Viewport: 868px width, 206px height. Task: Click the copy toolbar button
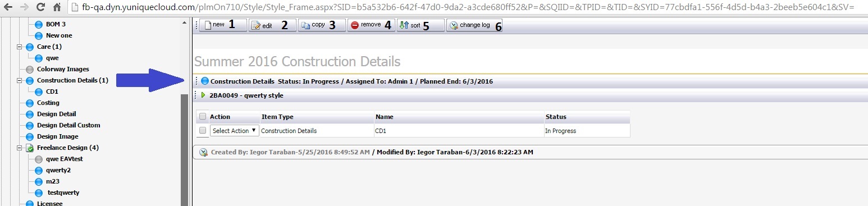coord(321,25)
